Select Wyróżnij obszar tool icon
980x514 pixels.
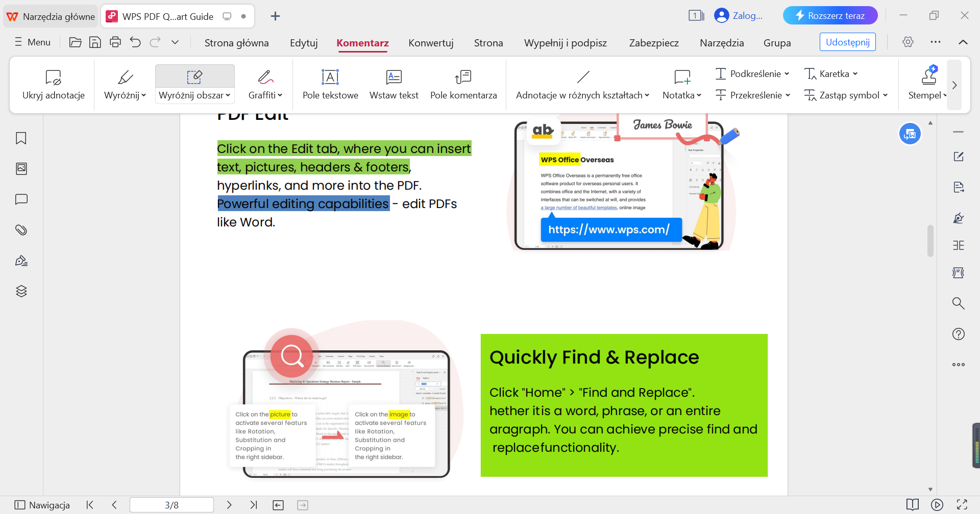[x=194, y=77]
